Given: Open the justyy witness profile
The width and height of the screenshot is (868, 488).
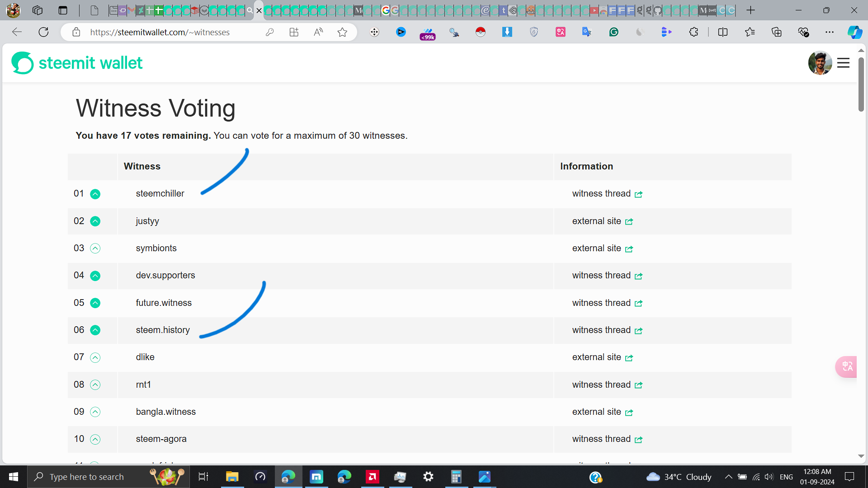Looking at the screenshot, I should 147,221.
